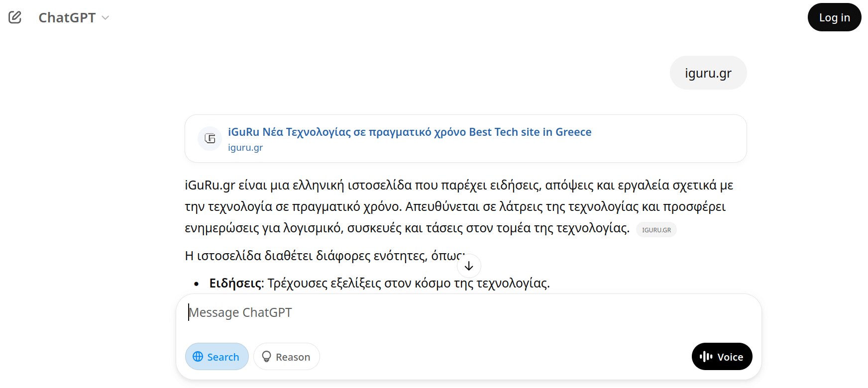Click the line "Η ιστοσελίδα διαθέτει διάφορες ενότητες"
868x388 pixels.
click(319, 256)
